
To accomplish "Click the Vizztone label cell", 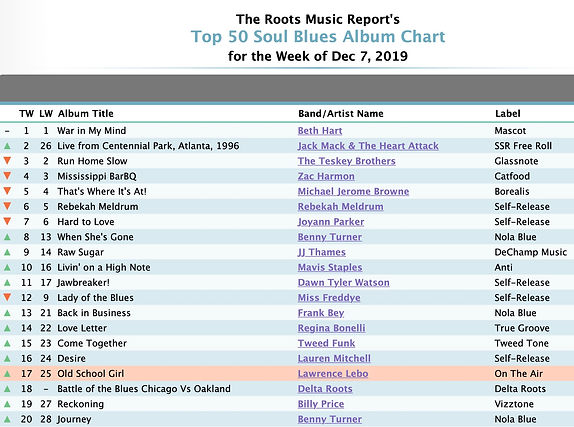I will (514, 404).
